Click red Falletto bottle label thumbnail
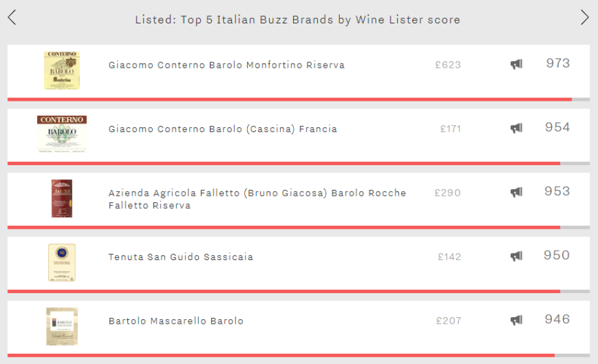 pos(62,198)
